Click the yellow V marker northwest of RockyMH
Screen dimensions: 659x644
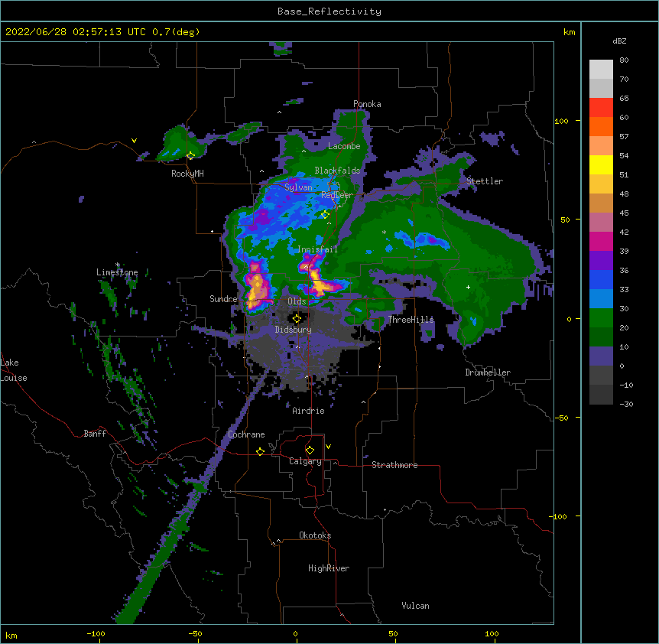[x=134, y=141]
